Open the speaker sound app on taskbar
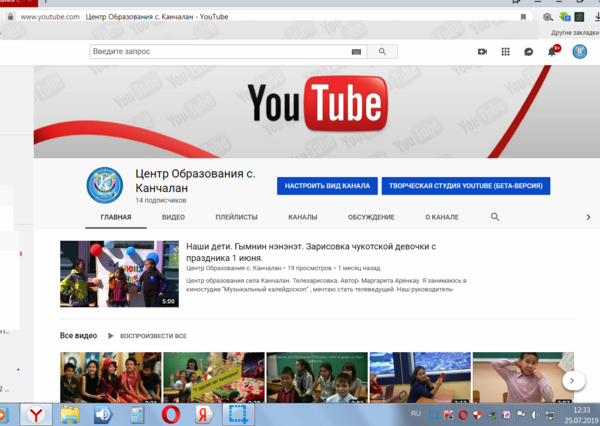Viewport: 600px width, 426px height. pyautogui.click(x=103, y=415)
